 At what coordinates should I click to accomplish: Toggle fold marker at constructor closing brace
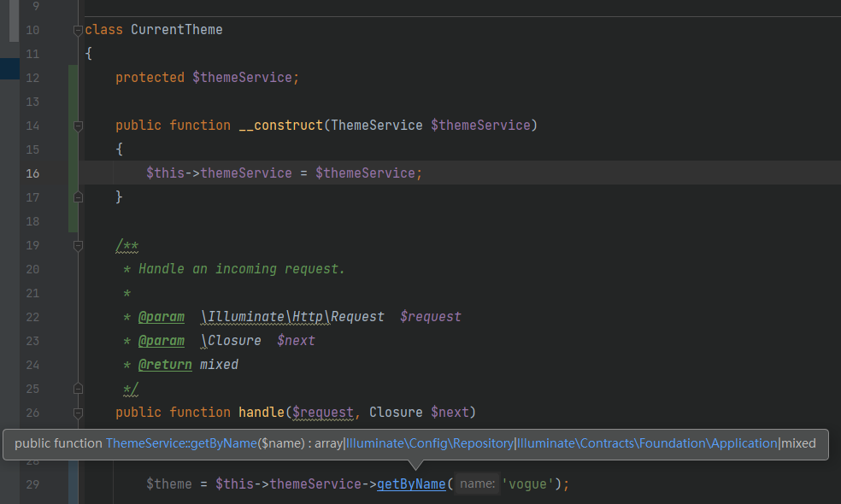(78, 197)
